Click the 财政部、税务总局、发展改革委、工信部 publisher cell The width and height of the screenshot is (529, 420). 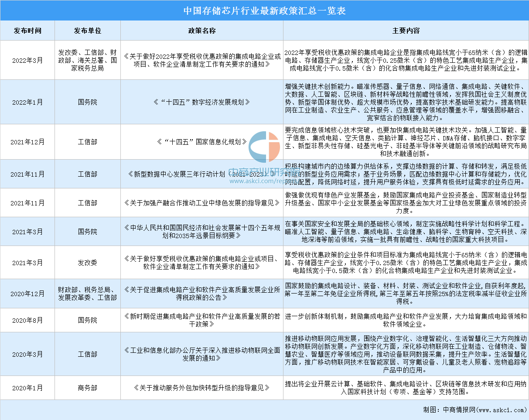pos(87,293)
